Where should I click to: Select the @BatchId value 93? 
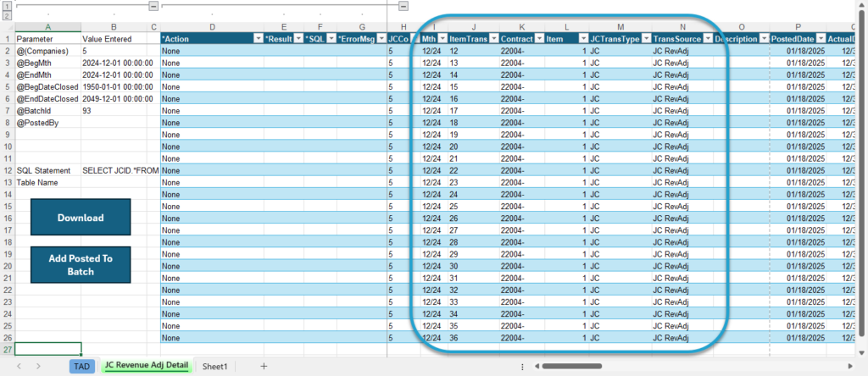[x=114, y=111]
